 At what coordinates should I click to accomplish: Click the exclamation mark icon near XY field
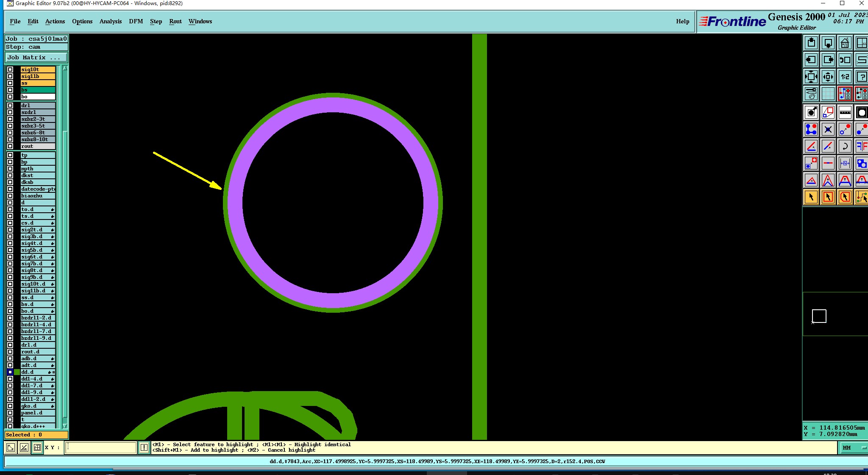[144, 447]
